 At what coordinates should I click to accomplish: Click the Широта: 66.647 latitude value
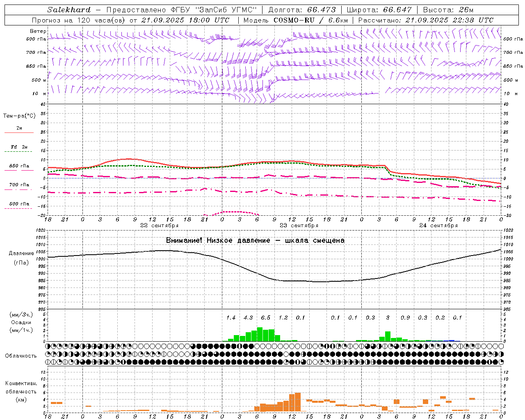tap(379, 10)
